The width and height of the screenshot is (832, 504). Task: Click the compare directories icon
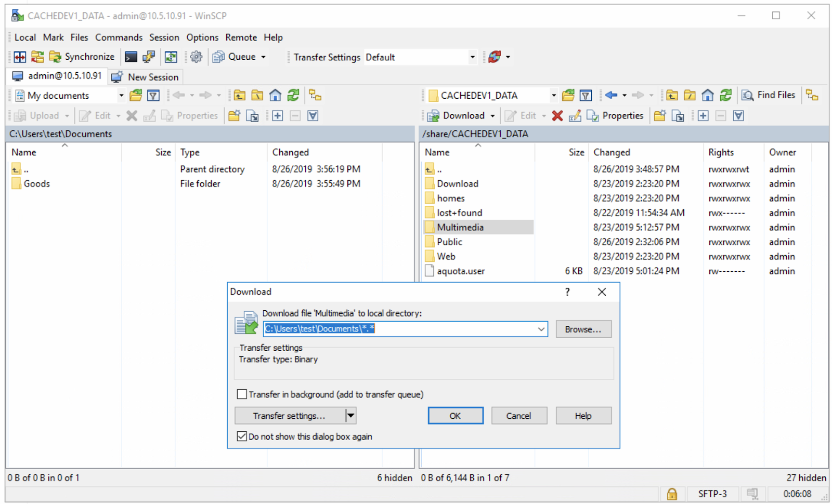coord(20,57)
